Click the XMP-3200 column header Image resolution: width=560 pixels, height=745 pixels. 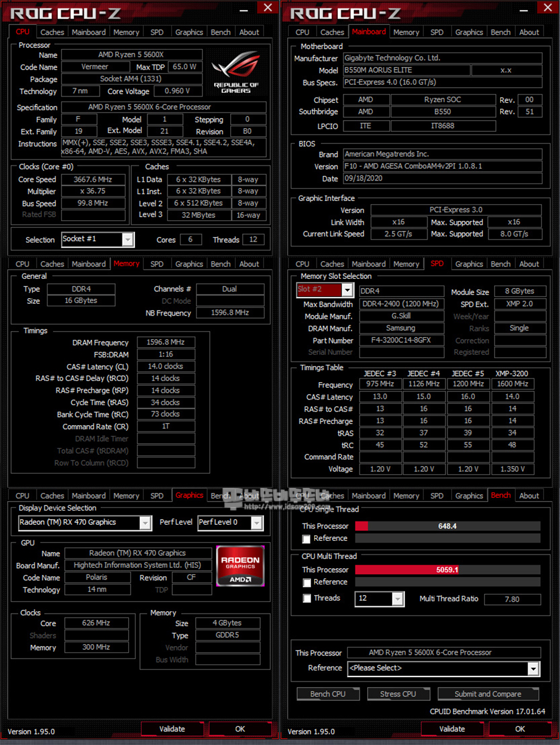(511, 374)
